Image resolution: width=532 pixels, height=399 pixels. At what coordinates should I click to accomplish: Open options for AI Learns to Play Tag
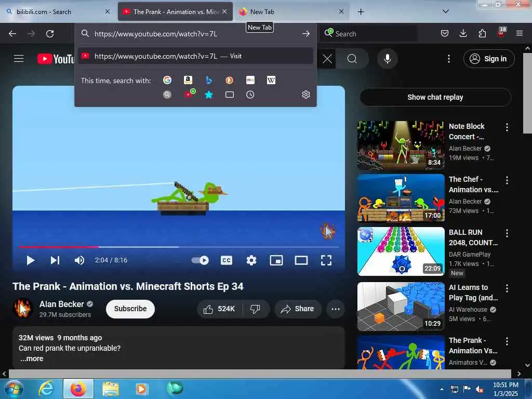pyautogui.click(x=507, y=288)
